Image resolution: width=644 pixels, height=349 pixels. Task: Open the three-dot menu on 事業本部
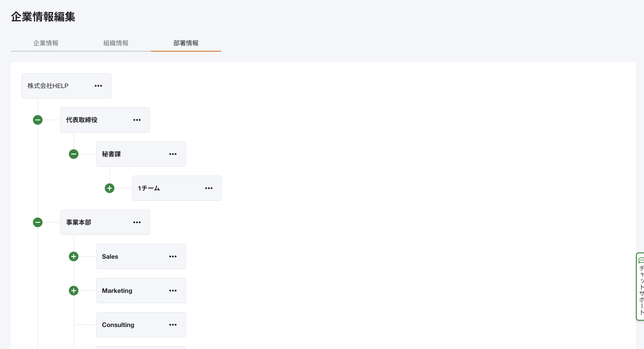point(137,222)
